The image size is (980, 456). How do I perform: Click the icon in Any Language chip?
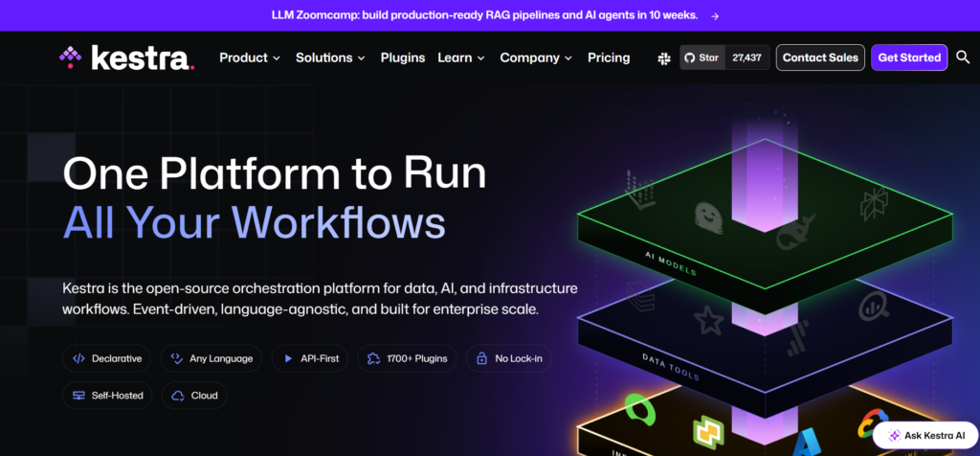coord(177,359)
